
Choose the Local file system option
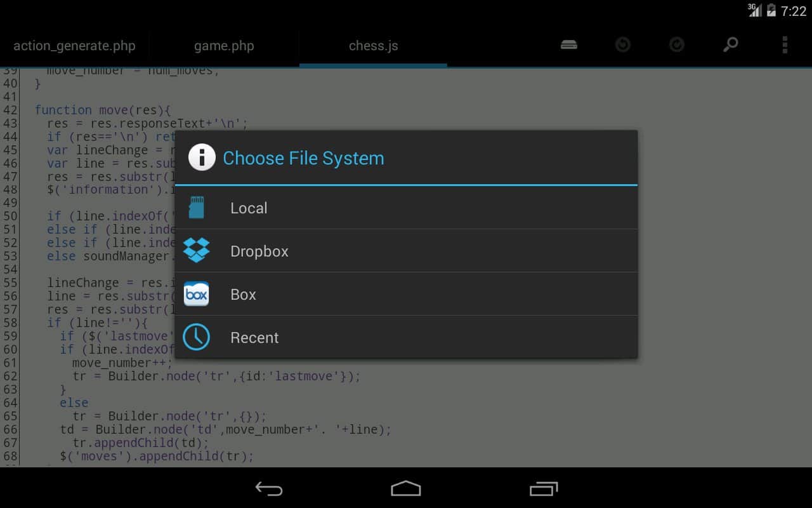click(249, 208)
